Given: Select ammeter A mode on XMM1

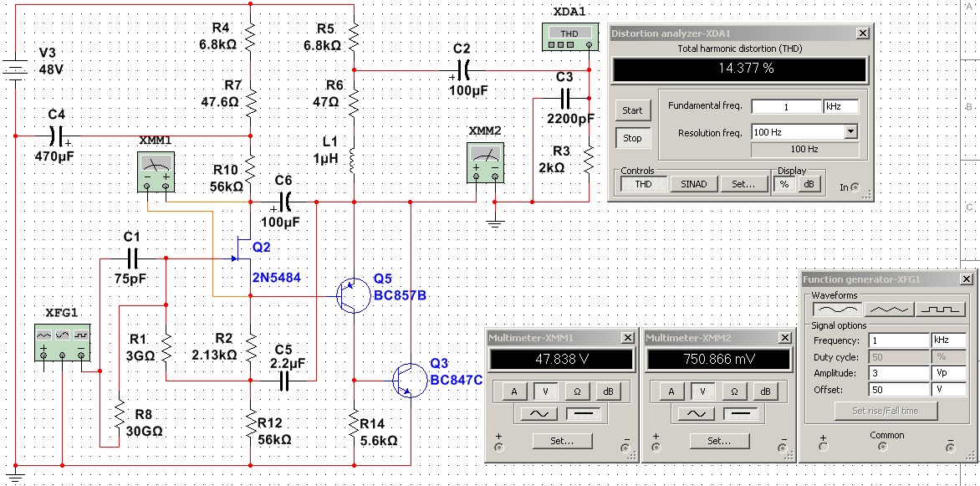Looking at the screenshot, I should tap(515, 391).
